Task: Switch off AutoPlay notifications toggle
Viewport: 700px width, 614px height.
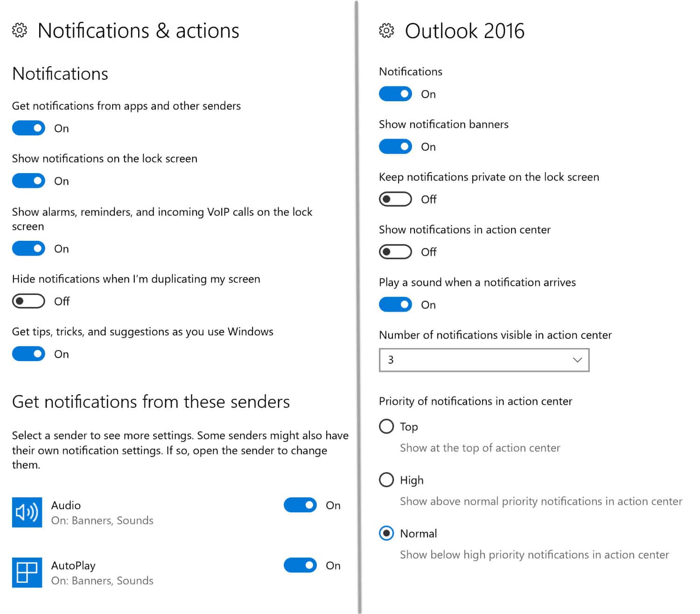Action: click(x=300, y=565)
